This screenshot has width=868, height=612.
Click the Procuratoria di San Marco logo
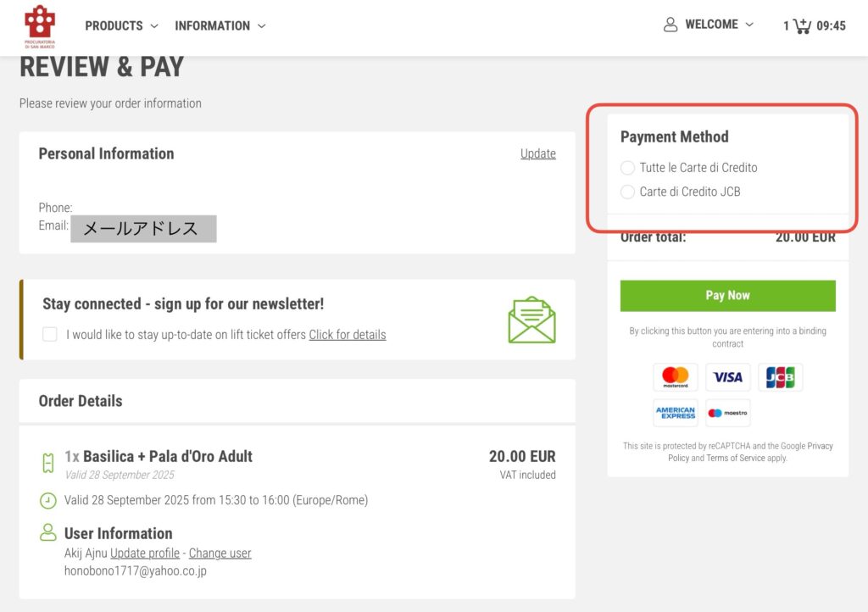tap(39, 26)
